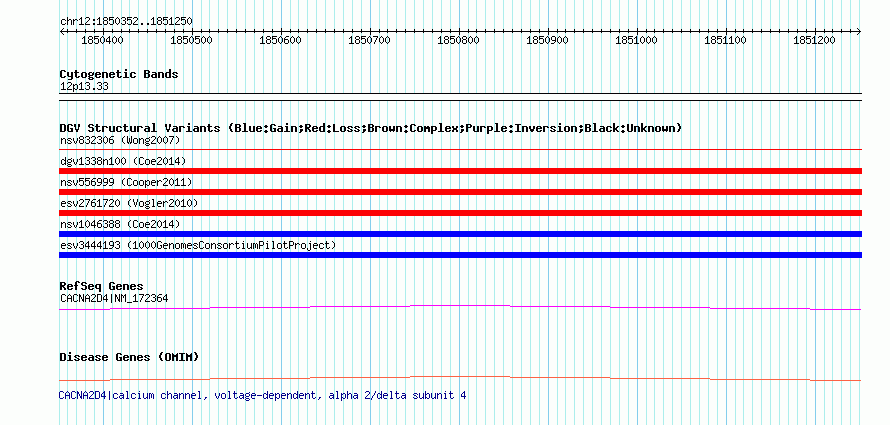The width and height of the screenshot is (890, 425).
Task: Open CACNA2D4|NM_172364 gene label
Action: pos(114,298)
